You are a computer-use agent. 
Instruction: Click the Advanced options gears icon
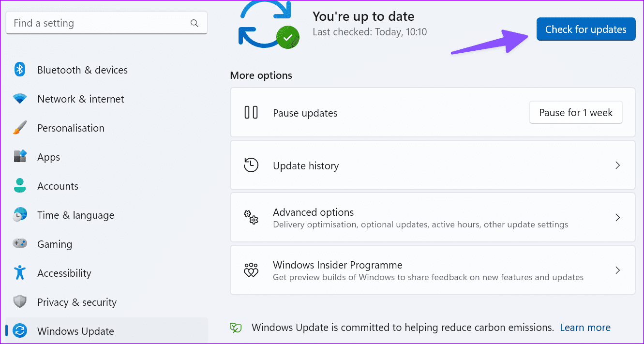(251, 217)
